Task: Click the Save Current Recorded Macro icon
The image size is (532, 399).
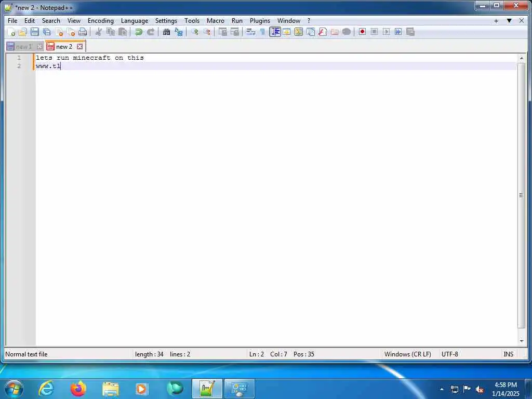Action: coord(410,32)
